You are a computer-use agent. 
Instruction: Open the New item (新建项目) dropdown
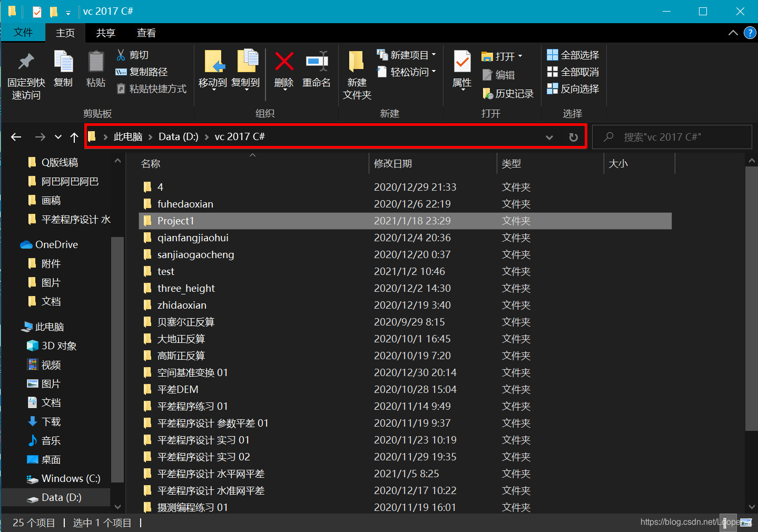click(x=407, y=55)
